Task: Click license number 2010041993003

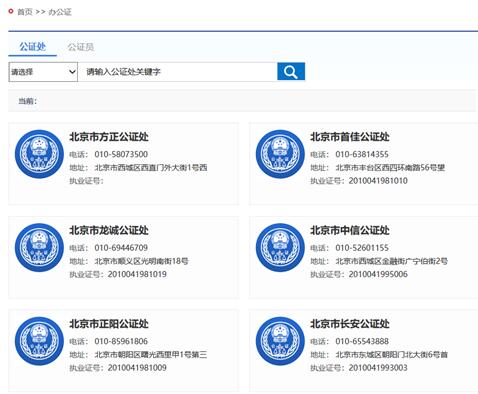Action: point(378,368)
